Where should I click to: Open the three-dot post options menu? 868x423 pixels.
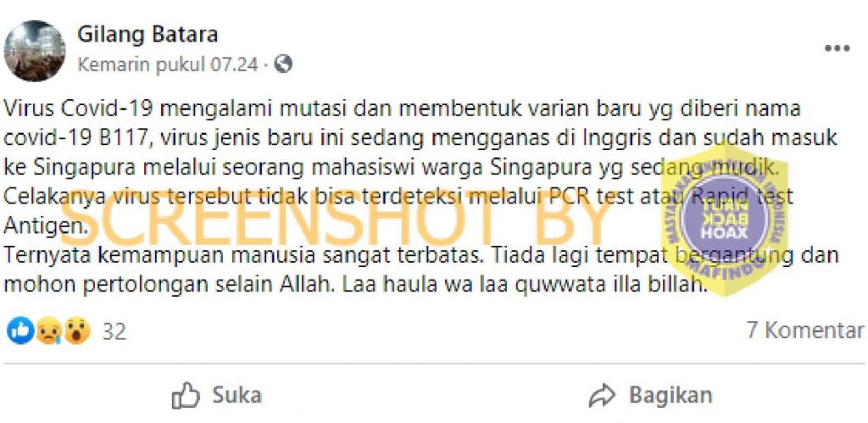pyautogui.click(x=837, y=48)
